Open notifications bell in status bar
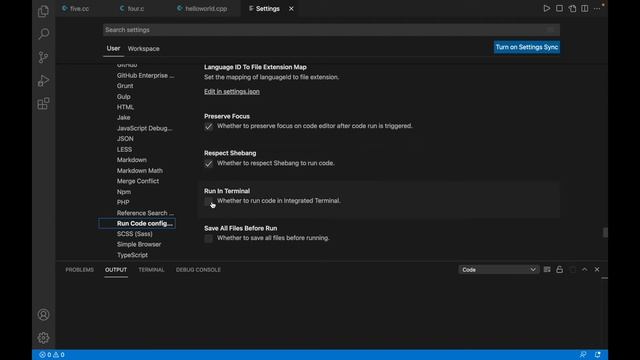640x360 pixels. coord(598,355)
